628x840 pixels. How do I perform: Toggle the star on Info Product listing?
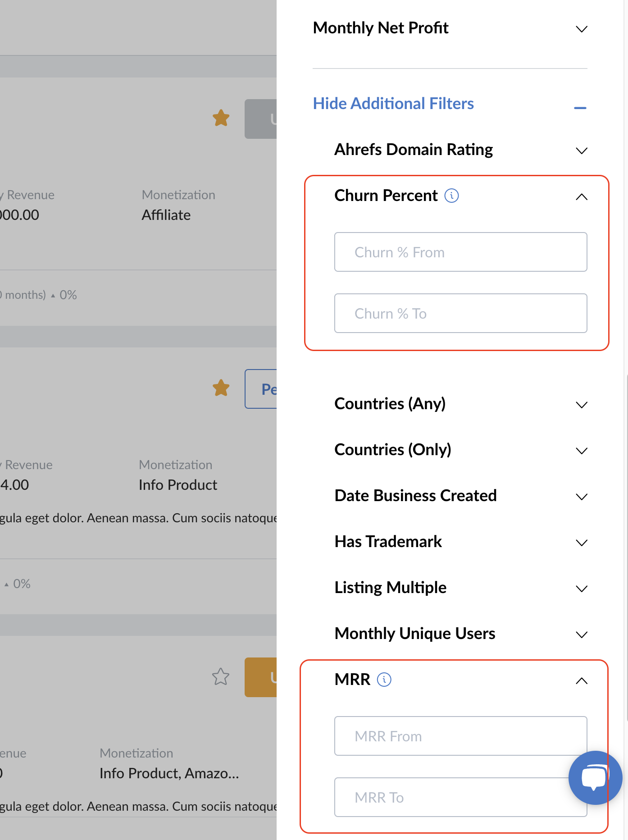(x=221, y=388)
